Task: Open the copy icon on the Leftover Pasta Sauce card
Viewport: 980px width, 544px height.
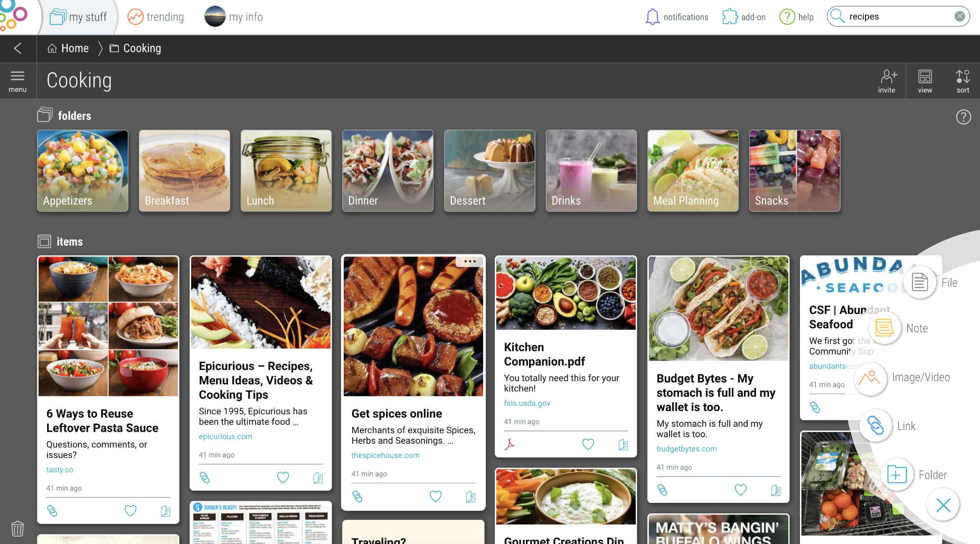Action: (165, 511)
